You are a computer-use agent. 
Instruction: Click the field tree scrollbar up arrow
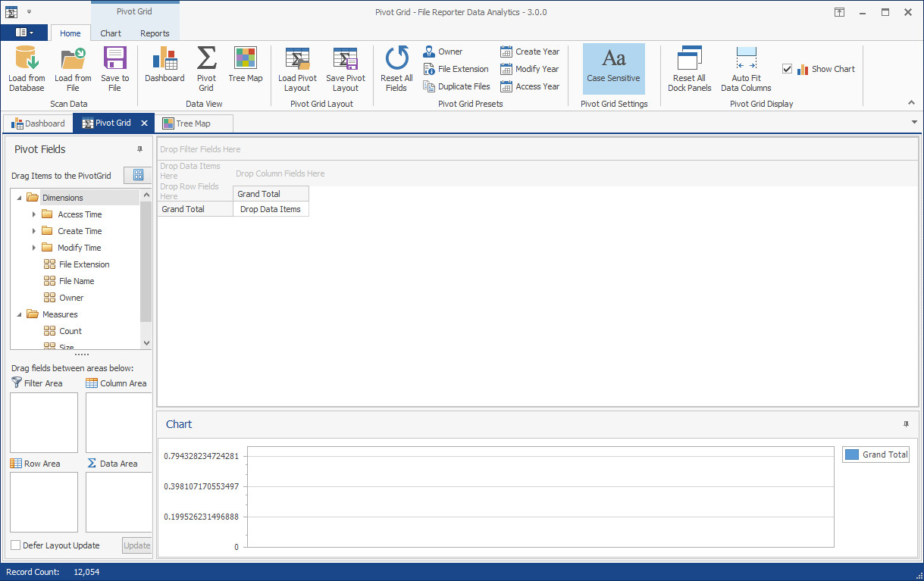click(146, 195)
